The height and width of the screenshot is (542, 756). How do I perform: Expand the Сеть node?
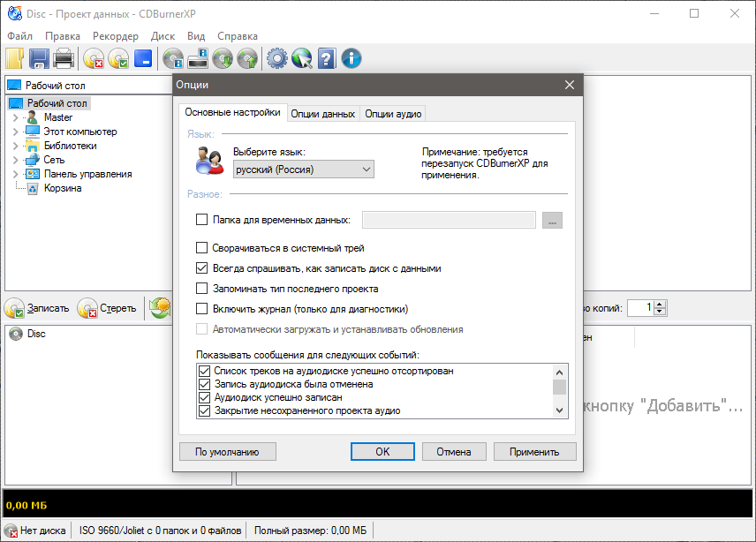point(15,160)
